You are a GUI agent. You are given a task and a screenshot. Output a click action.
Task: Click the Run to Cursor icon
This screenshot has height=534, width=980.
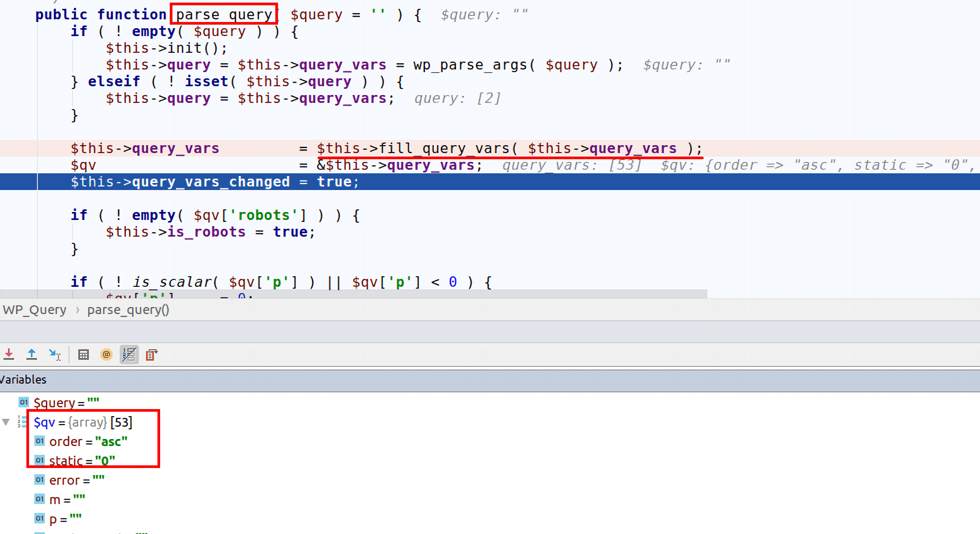tap(55, 354)
